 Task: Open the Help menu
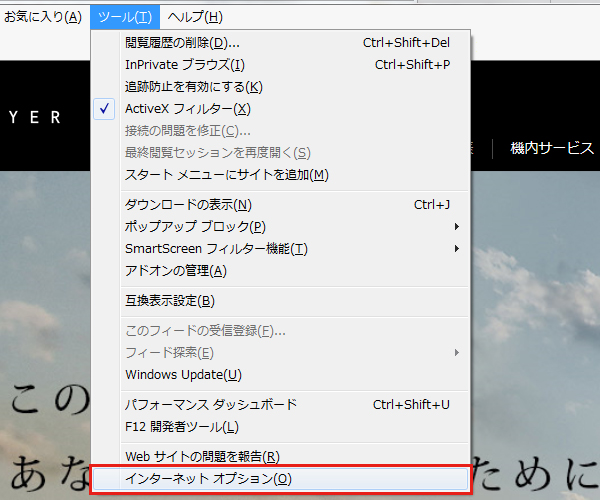pos(195,17)
